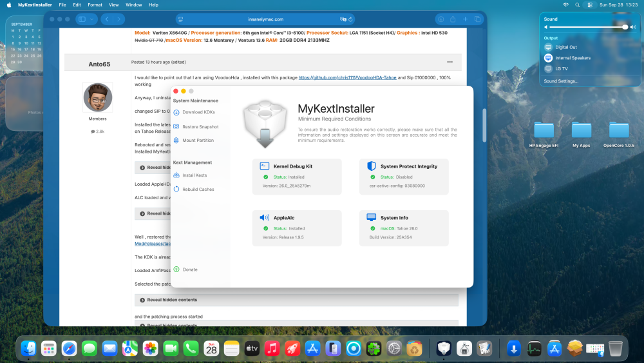
Task: Select Rebuild Caches in the sidebar
Action: pos(194,189)
